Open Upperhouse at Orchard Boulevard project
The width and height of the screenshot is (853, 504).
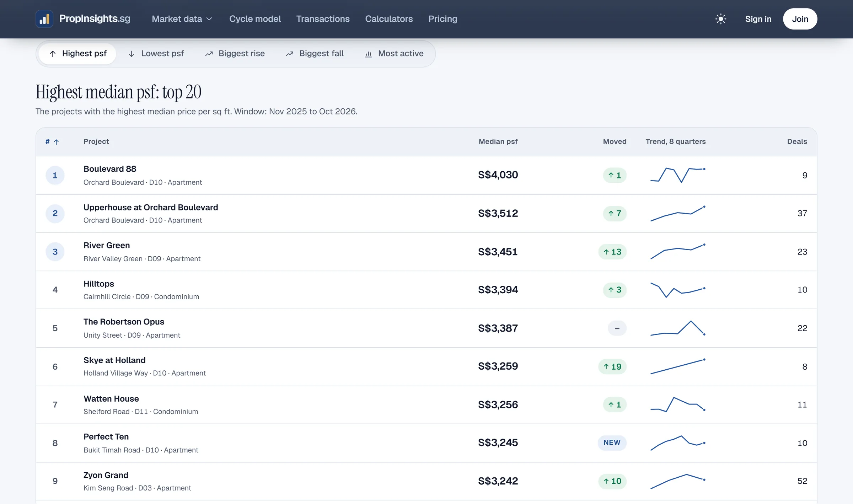tap(151, 207)
